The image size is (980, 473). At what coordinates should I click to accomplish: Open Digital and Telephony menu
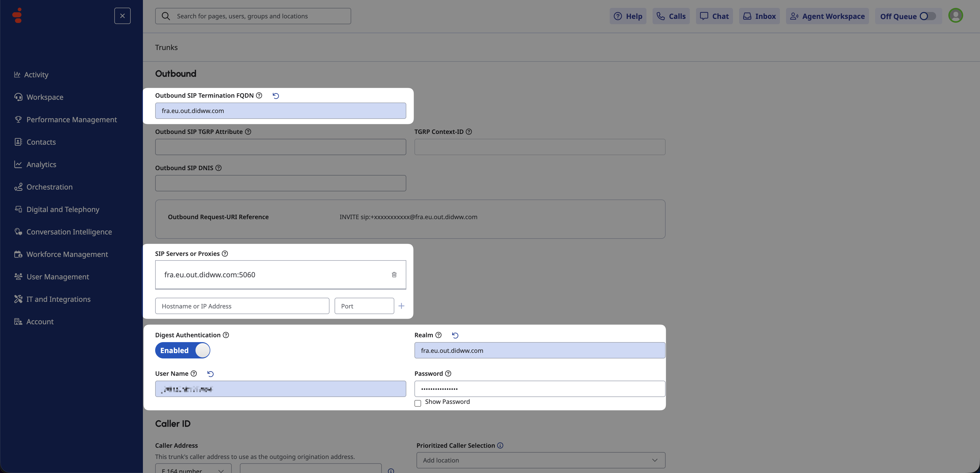63,209
